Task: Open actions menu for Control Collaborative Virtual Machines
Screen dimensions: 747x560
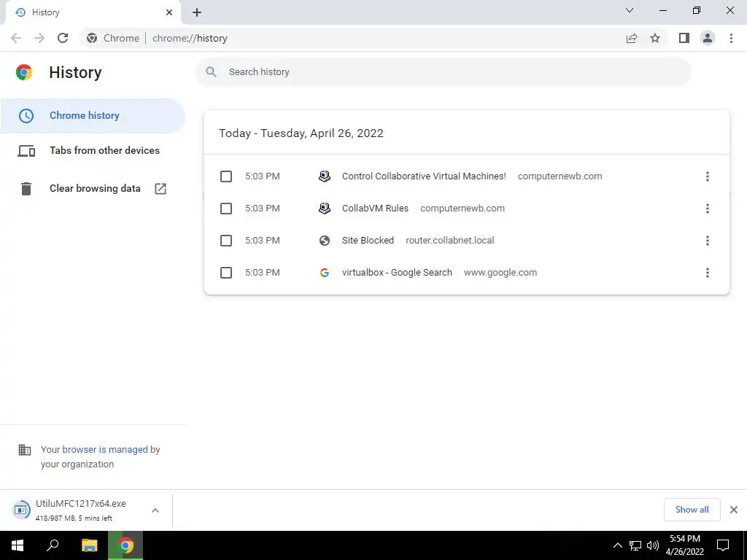Action: pos(708,176)
